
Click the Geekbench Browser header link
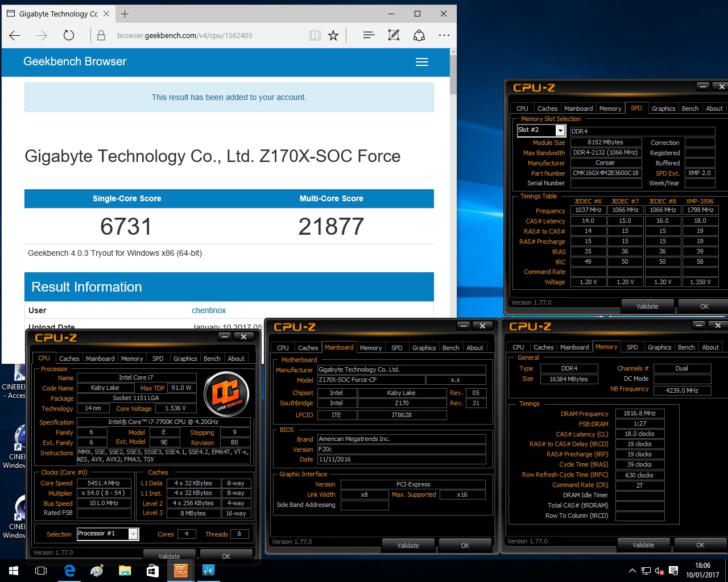[x=75, y=61]
